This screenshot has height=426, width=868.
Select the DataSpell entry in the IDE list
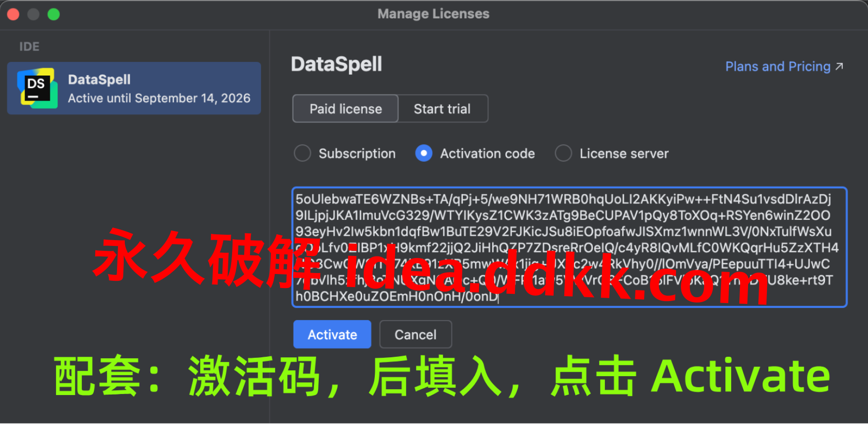(x=134, y=88)
